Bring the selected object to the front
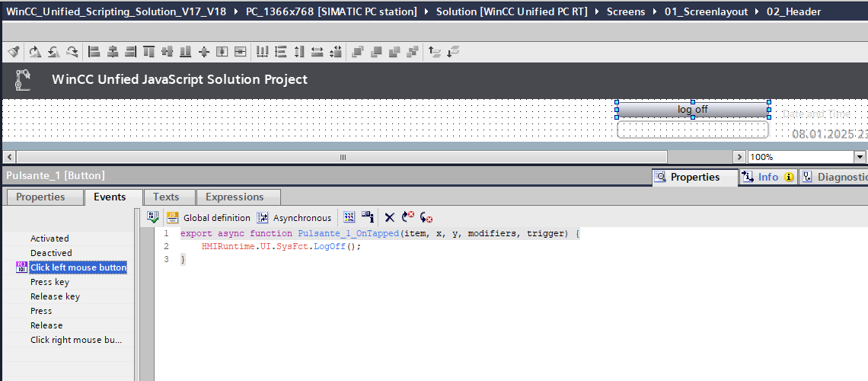The height and width of the screenshot is (381, 868). click(x=358, y=52)
